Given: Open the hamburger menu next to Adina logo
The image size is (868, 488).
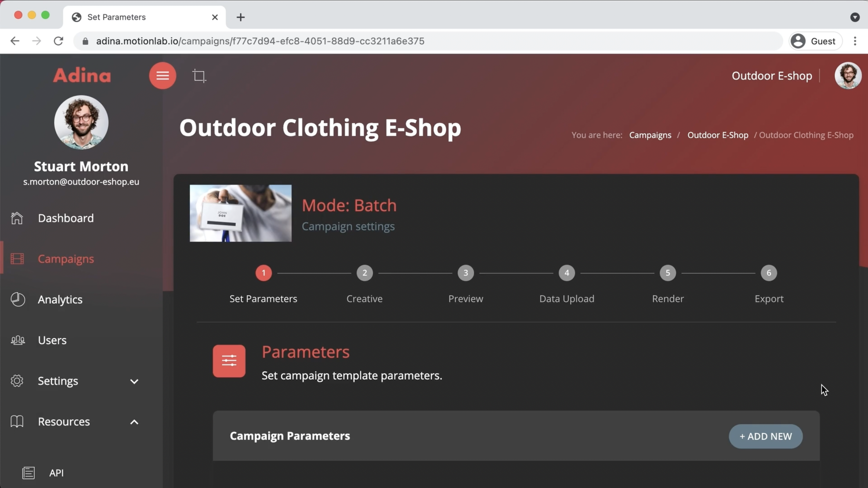Looking at the screenshot, I should point(162,75).
